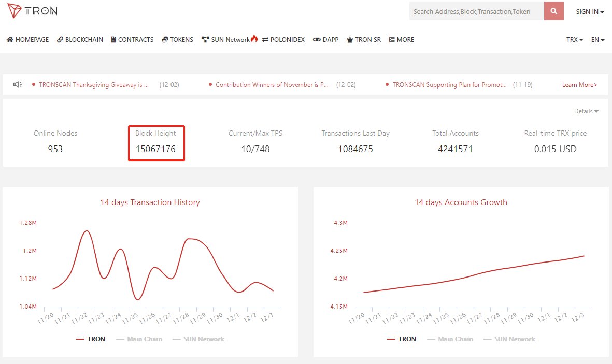This screenshot has width=612, height=364.
Task: Open the TOKENS menu
Action: click(178, 40)
